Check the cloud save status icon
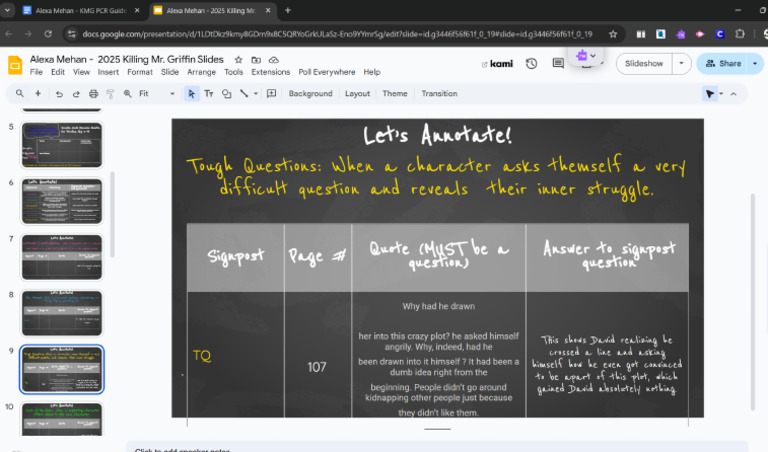 274,60
